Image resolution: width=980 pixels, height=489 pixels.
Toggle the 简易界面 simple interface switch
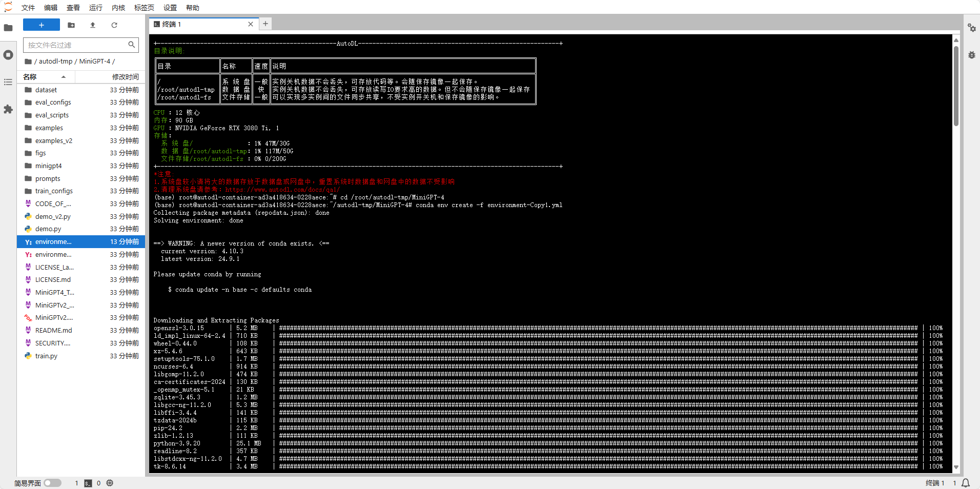pyautogui.click(x=52, y=483)
